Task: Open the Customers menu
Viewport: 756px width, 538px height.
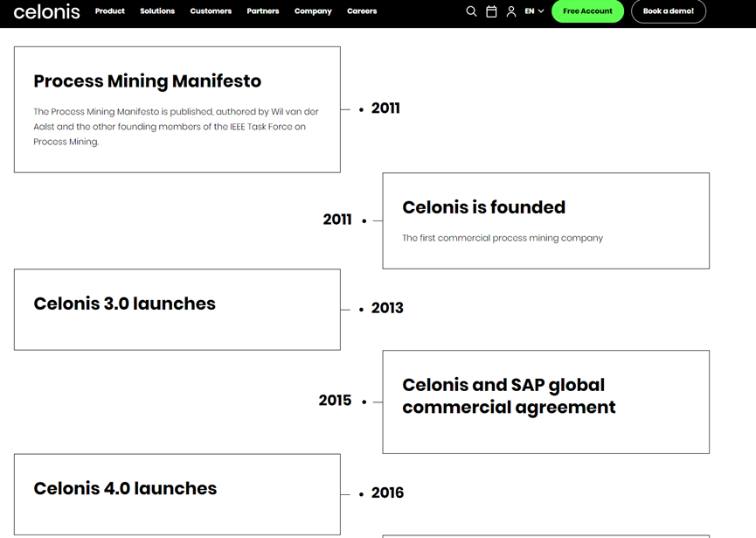Action: click(x=211, y=11)
